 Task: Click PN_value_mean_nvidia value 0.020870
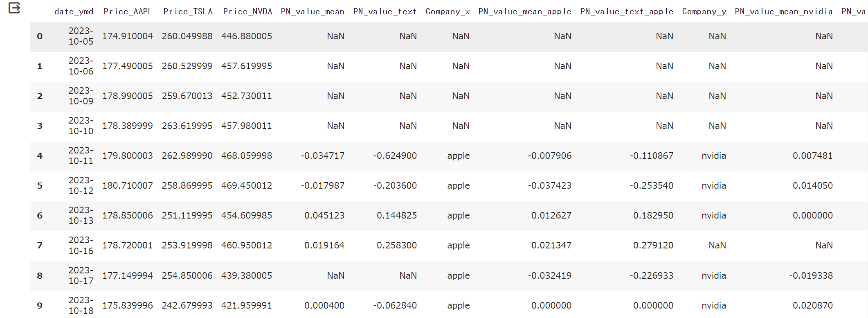point(813,306)
